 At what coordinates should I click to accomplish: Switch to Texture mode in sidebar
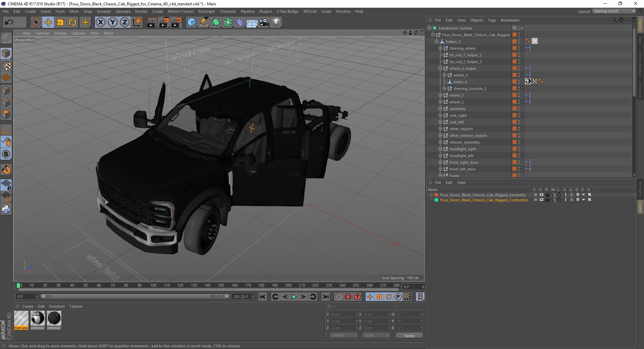(6, 66)
